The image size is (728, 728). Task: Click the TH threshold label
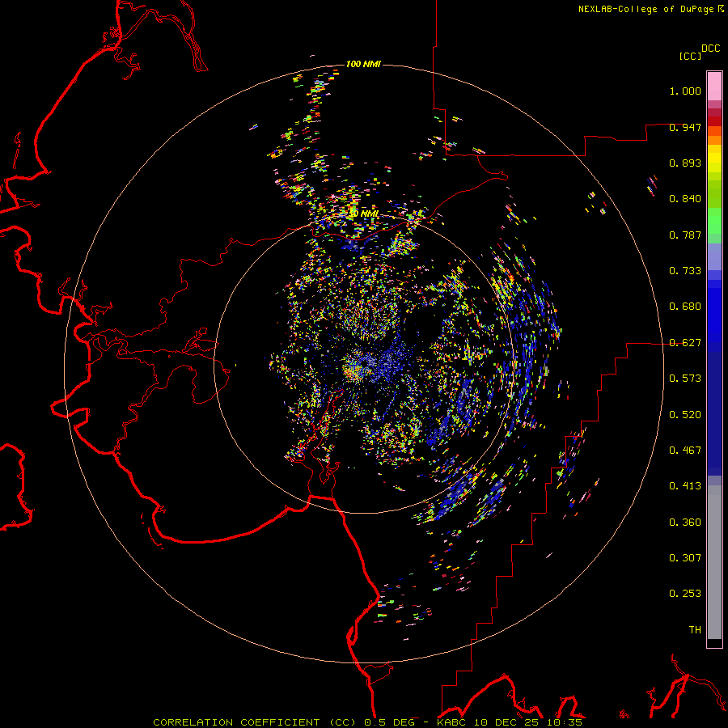tap(695, 630)
